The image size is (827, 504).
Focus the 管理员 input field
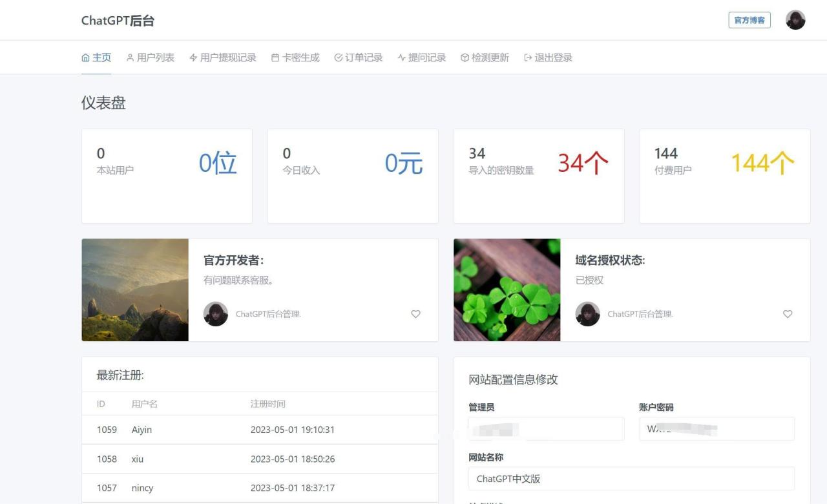tap(546, 429)
